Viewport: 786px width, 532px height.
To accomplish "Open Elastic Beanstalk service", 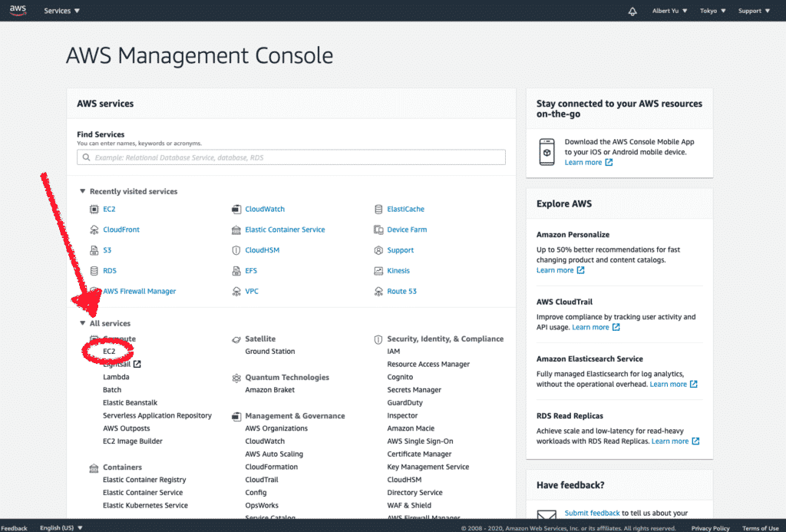I will (x=130, y=402).
